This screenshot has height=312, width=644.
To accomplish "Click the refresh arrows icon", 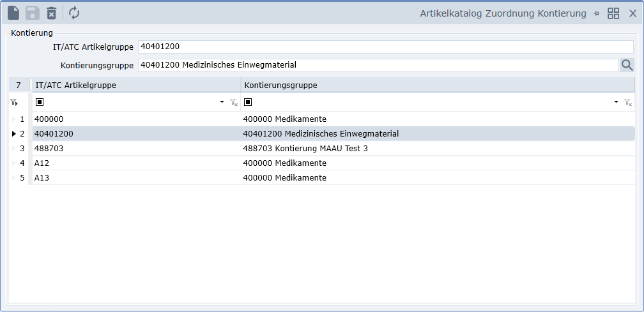I will [x=74, y=13].
